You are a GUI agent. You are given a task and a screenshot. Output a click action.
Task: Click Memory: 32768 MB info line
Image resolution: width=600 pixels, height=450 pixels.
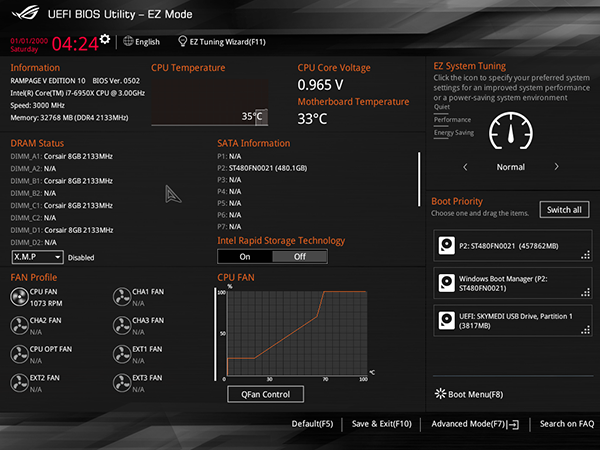point(69,117)
